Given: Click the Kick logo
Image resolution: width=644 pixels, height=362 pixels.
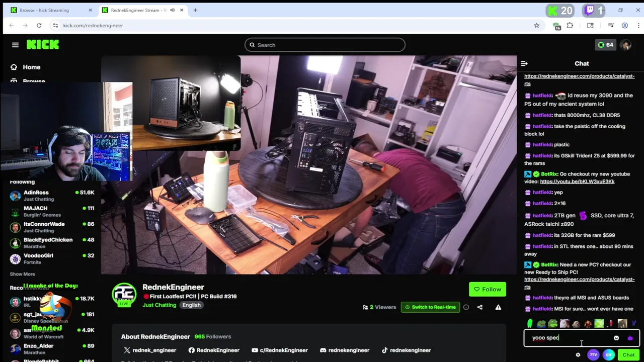Looking at the screenshot, I should [x=43, y=45].
